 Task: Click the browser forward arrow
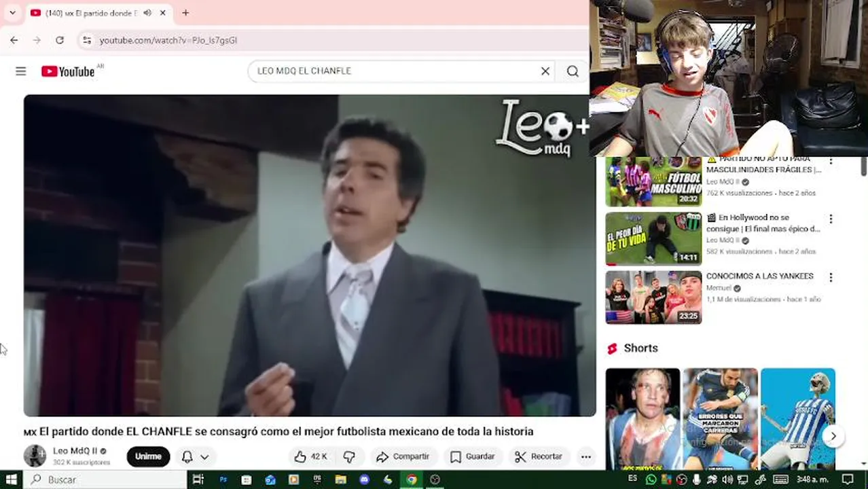(37, 40)
